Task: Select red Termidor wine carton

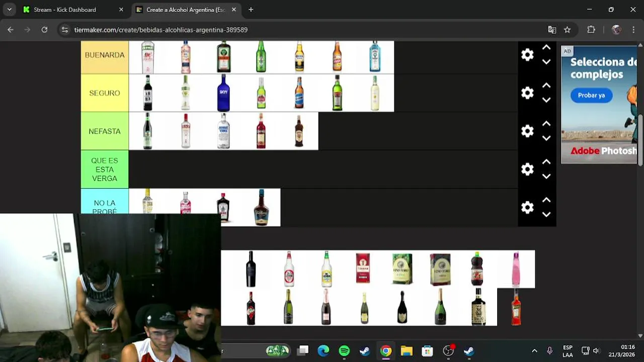Action: [x=363, y=268]
